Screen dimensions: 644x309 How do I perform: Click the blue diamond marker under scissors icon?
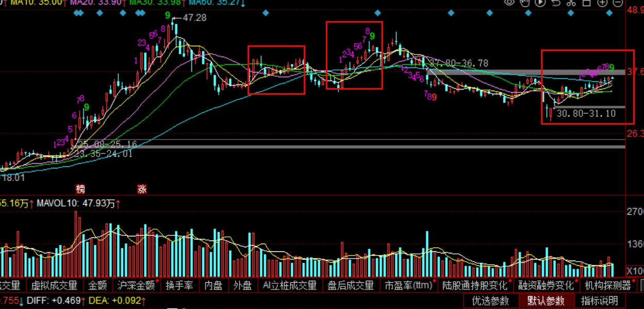(x=571, y=13)
